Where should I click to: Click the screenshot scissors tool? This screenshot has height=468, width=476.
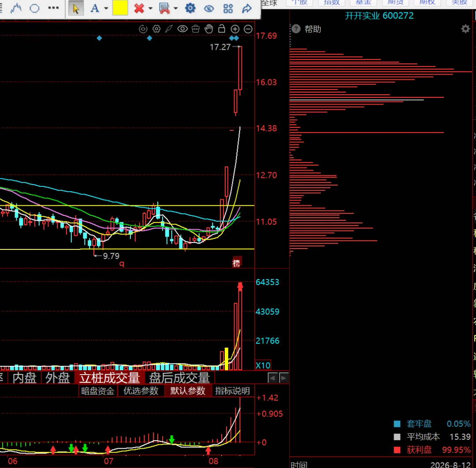point(164,8)
